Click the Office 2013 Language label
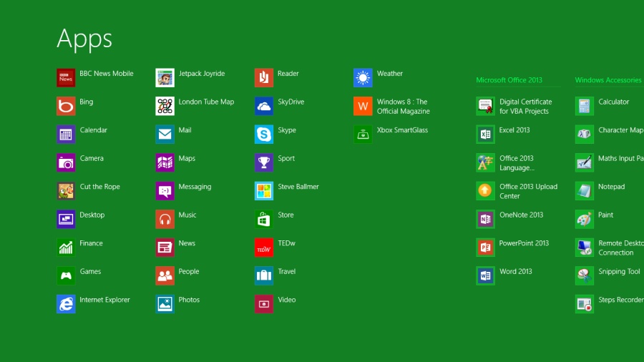The image size is (644, 362). point(517,163)
